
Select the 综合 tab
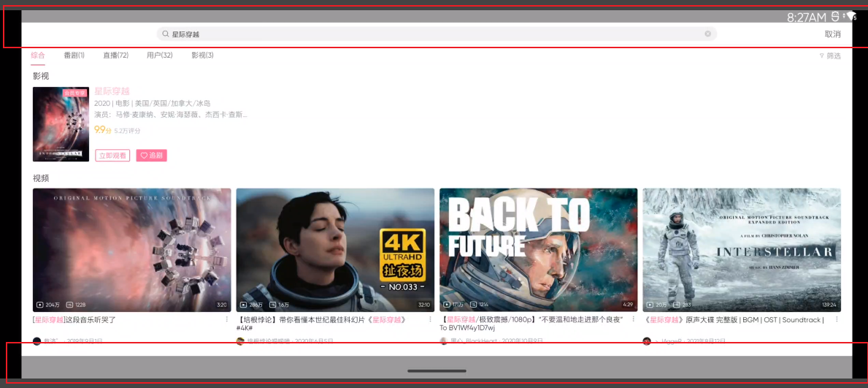click(38, 56)
